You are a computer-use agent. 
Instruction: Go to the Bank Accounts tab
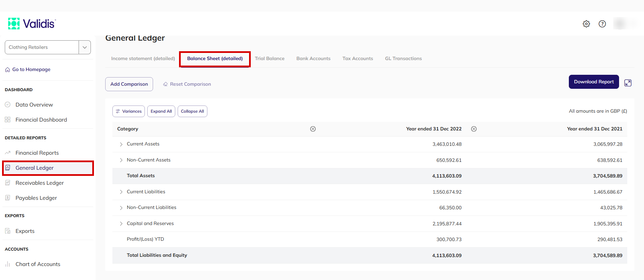pyautogui.click(x=313, y=58)
